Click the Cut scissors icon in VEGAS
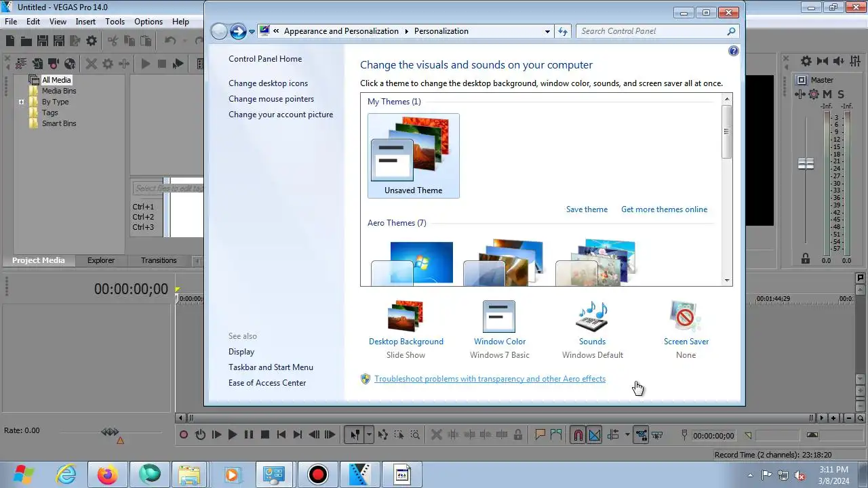Screen dimensions: 868x488 113,41
